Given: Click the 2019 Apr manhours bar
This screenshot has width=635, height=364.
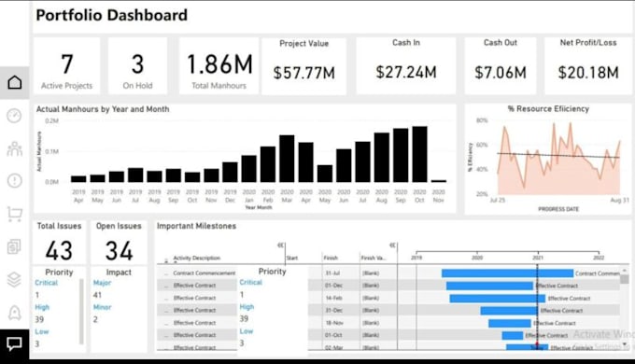Looking at the screenshot, I should pyautogui.click(x=78, y=179).
